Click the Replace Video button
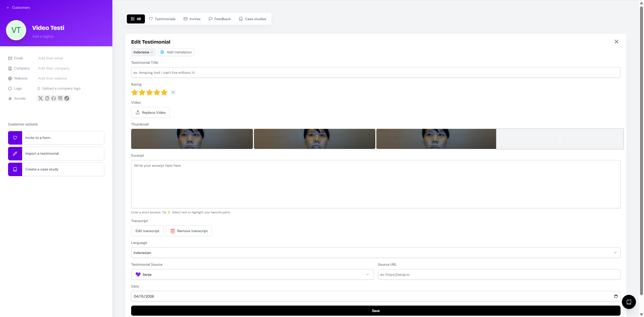Image resolution: width=644 pixels, height=317 pixels. tap(150, 112)
